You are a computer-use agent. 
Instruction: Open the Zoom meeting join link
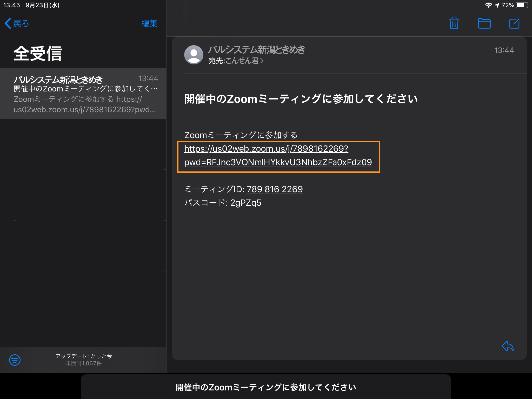point(278,155)
